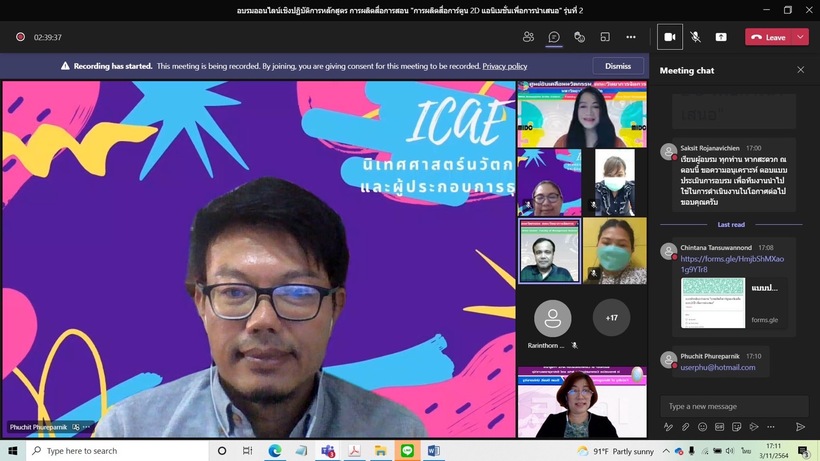Open the LINE app from the taskbar

click(x=407, y=451)
